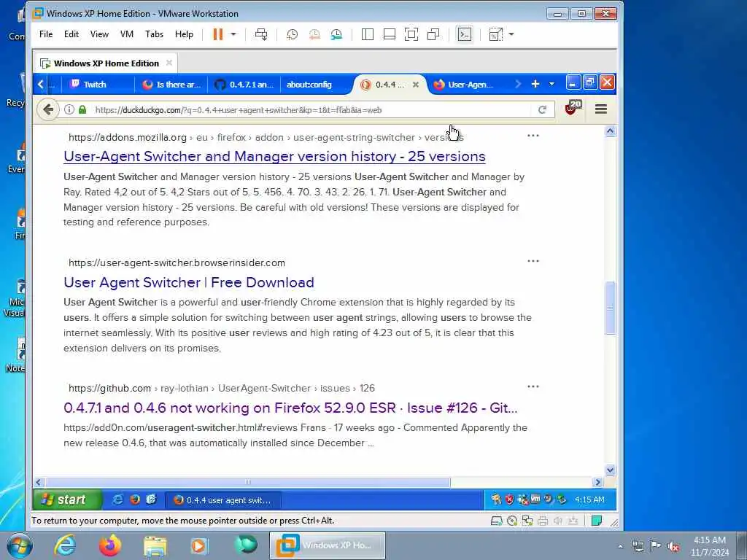Open the Edit menu in VMware Workstation
747x560 pixels.
(71, 34)
